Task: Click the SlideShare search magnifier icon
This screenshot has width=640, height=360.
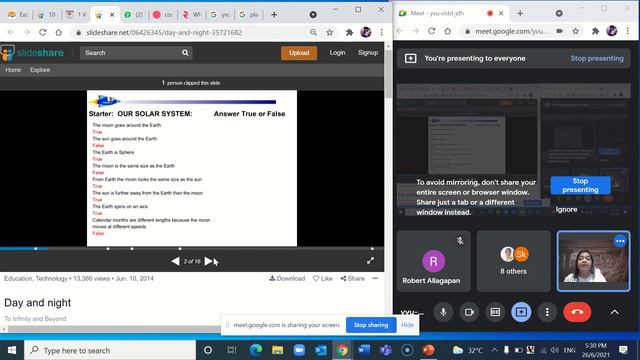Action: tap(185, 53)
